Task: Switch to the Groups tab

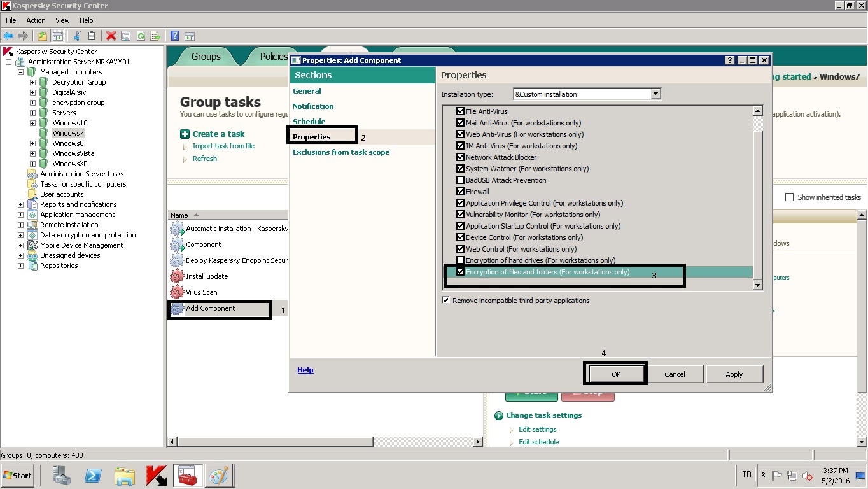Action: coord(206,57)
